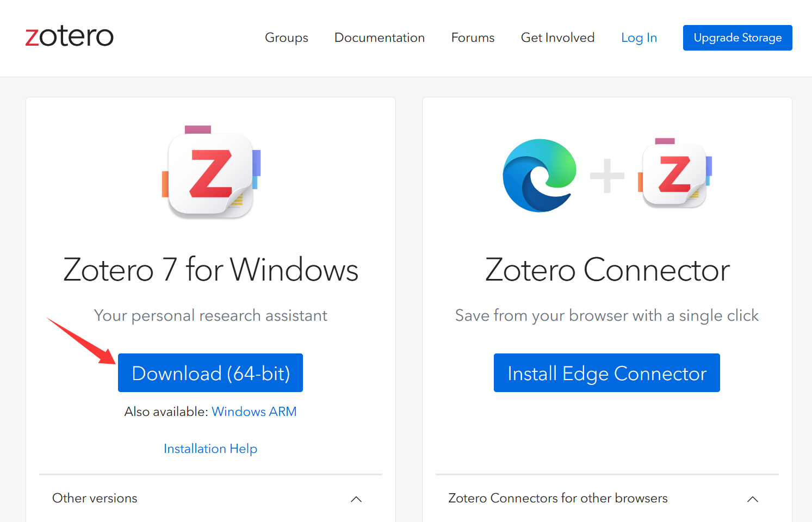The height and width of the screenshot is (522, 812).
Task: Click the plus sign between Edge and Zotero icons
Action: tap(607, 174)
